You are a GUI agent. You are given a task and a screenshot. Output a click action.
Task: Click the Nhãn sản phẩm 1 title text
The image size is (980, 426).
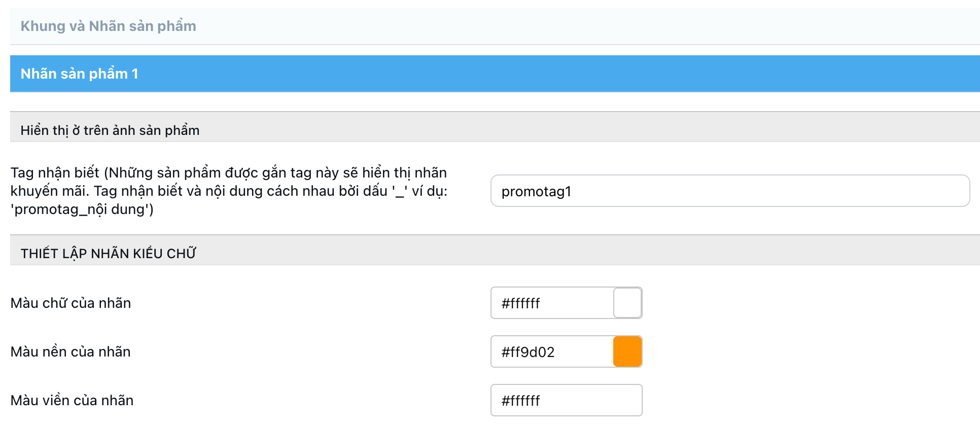(x=79, y=74)
